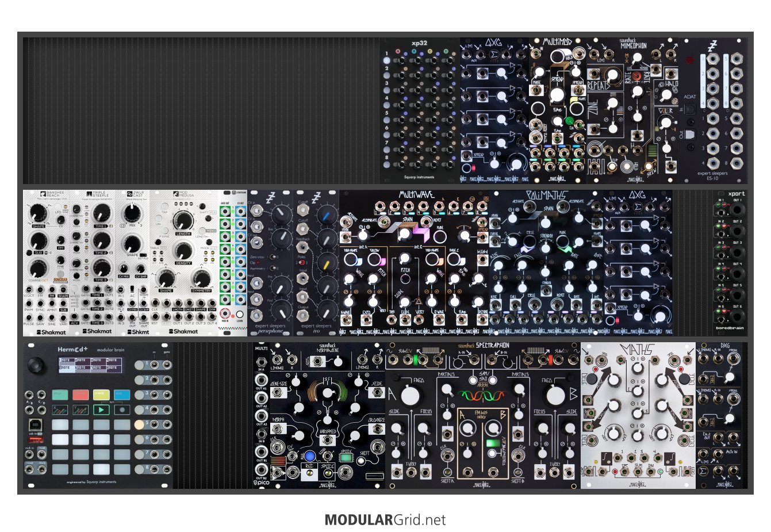Click the OUT A1 jack on the MULTI module
771x532 pixels.
[x=262, y=380]
